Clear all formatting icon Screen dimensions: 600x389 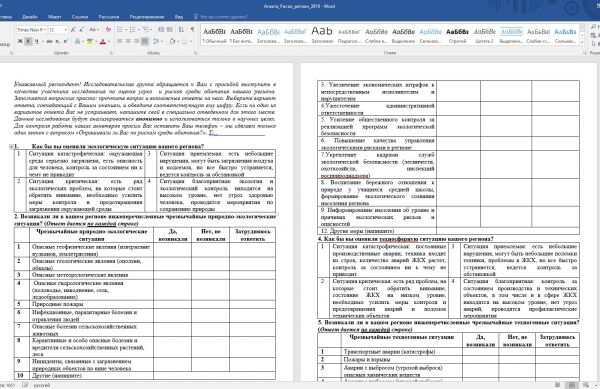(108, 29)
